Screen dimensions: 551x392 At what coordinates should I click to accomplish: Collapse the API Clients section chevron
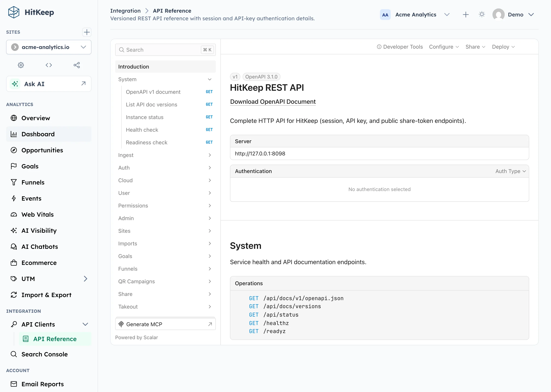(x=85, y=324)
